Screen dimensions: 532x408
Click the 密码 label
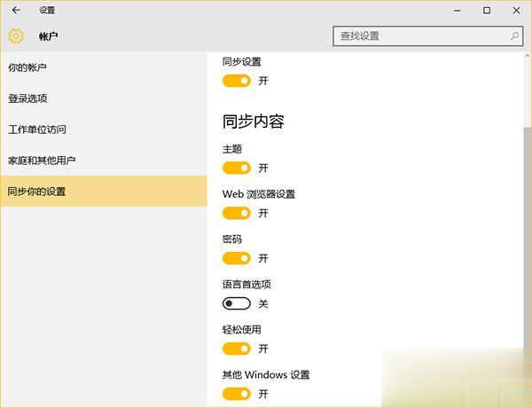pyautogui.click(x=232, y=239)
